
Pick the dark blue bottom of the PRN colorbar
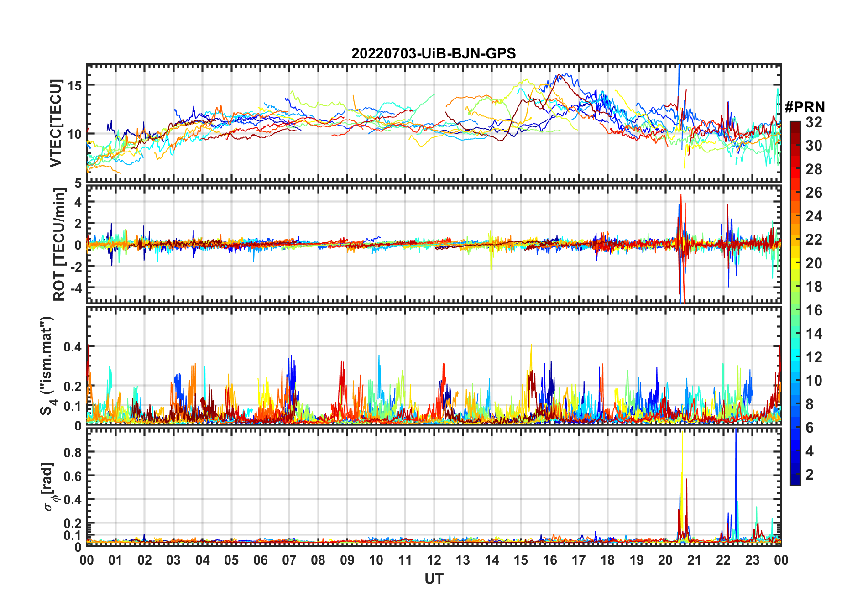[795, 479]
